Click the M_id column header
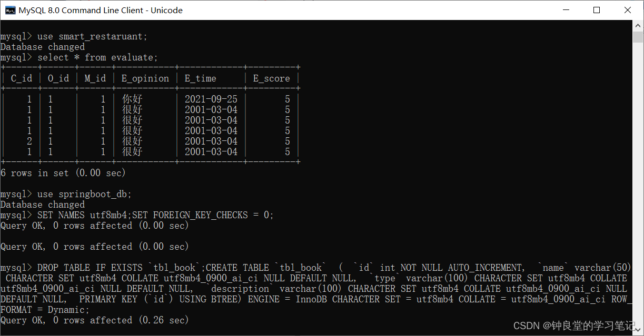Screen dimensions: 644x336 click(x=95, y=78)
